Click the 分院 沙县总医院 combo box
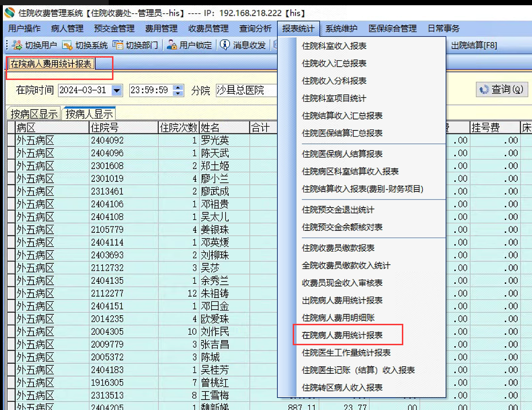 (246, 90)
